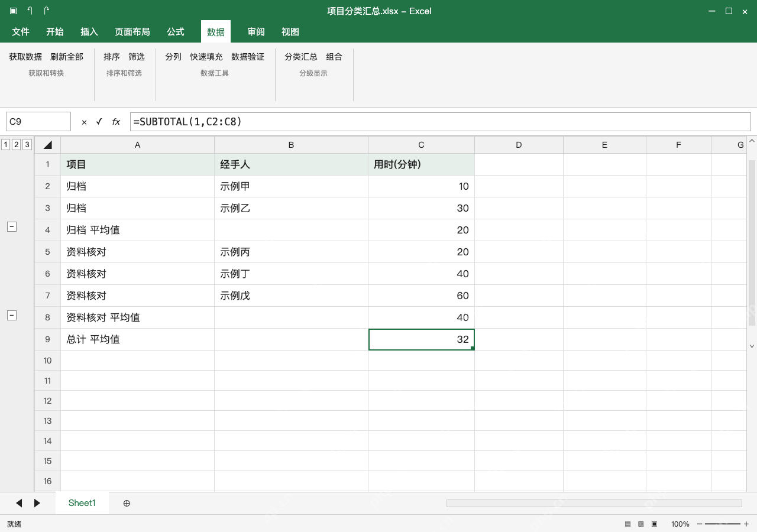Select the column C header

pos(421,145)
